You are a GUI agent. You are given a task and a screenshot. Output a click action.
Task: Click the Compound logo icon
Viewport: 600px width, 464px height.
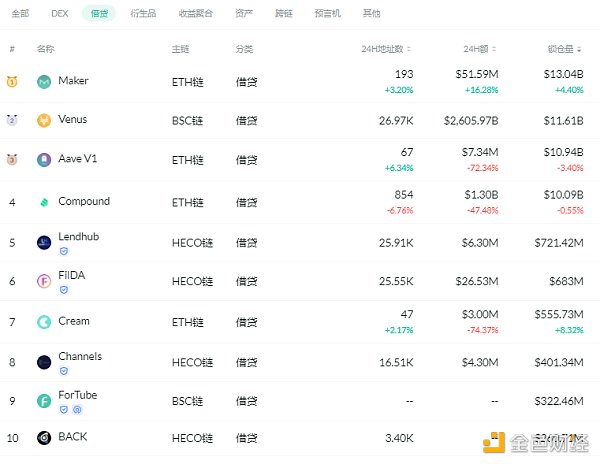[44, 202]
